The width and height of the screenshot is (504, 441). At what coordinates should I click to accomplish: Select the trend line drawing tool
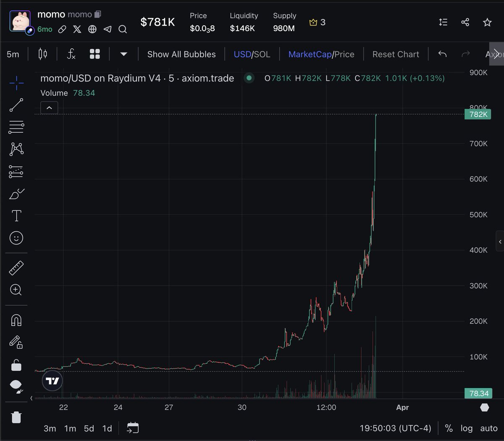click(16, 105)
